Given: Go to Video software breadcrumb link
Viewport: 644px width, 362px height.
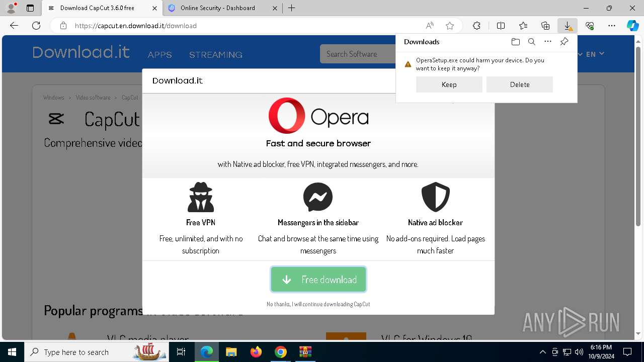Looking at the screenshot, I should click(93, 98).
